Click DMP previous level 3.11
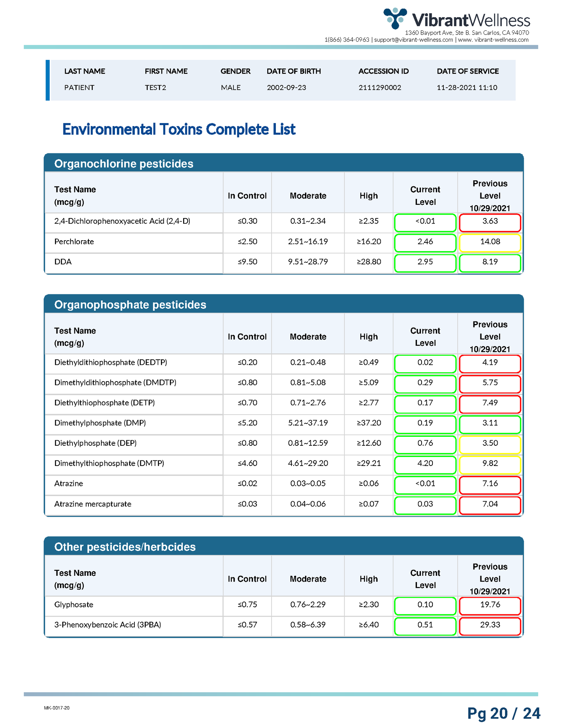The width and height of the screenshot is (563, 728). click(x=490, y=425)
